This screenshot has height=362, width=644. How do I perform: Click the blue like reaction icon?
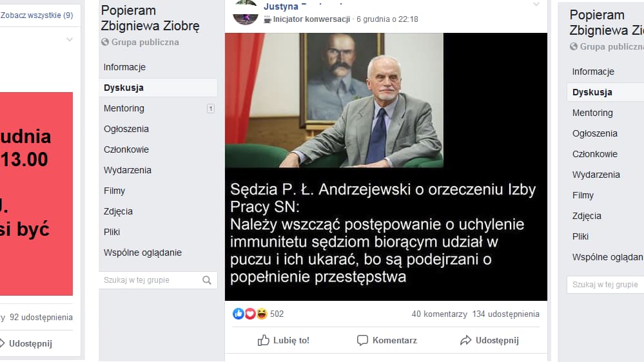click(x=239, y=314)
